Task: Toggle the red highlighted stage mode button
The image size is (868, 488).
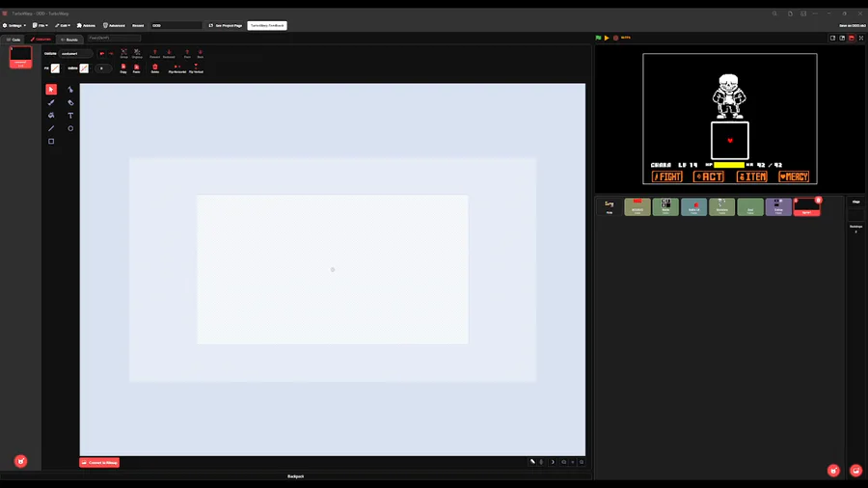Action: coord(852,38)
